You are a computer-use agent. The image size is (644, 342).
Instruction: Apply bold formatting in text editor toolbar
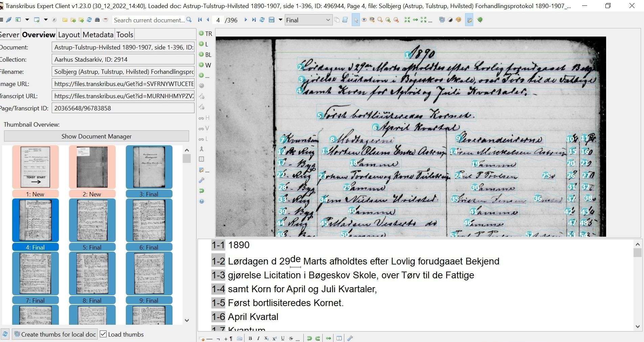[x=250, y=338]
